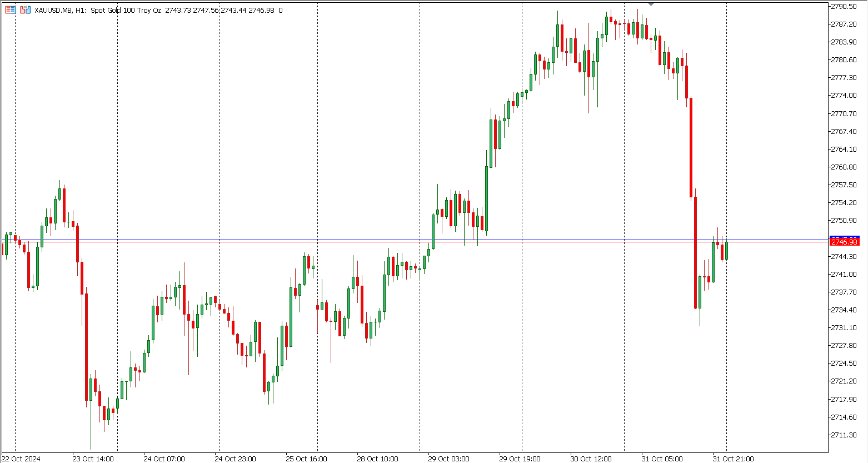Click the 2790.50 price scale label
This screenshot has height=463, width=868.
tap(843, 6)
